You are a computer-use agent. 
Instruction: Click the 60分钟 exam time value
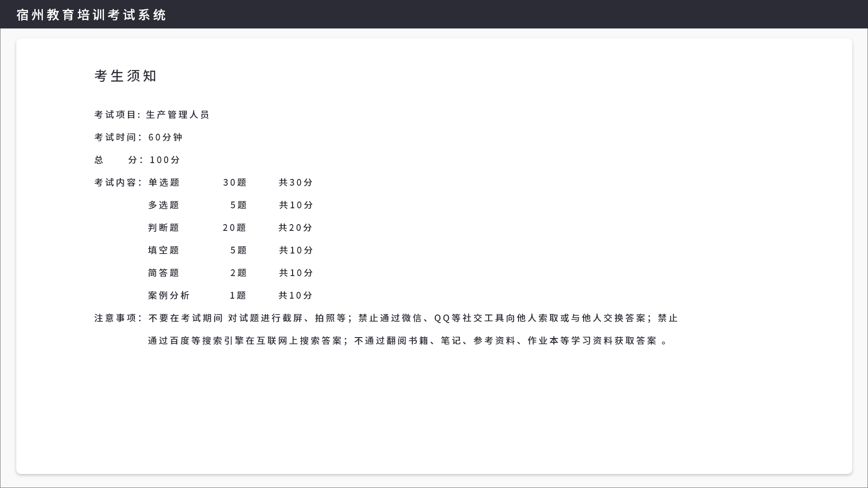tap(165, 137)
